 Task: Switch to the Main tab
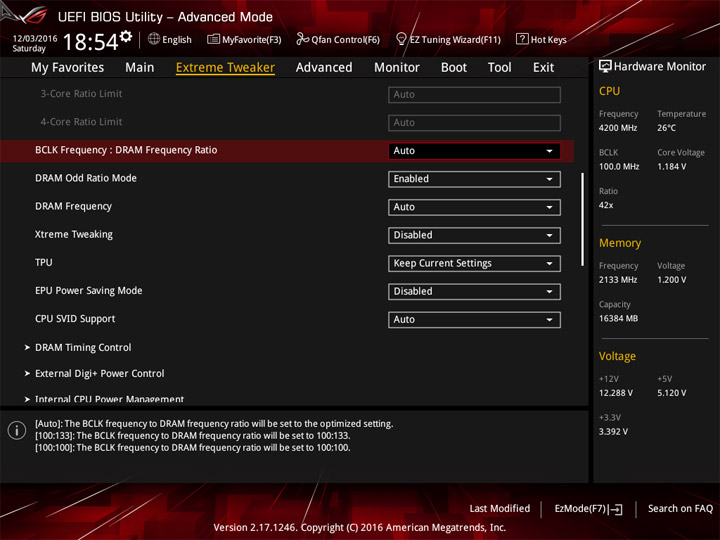(140, 68)
